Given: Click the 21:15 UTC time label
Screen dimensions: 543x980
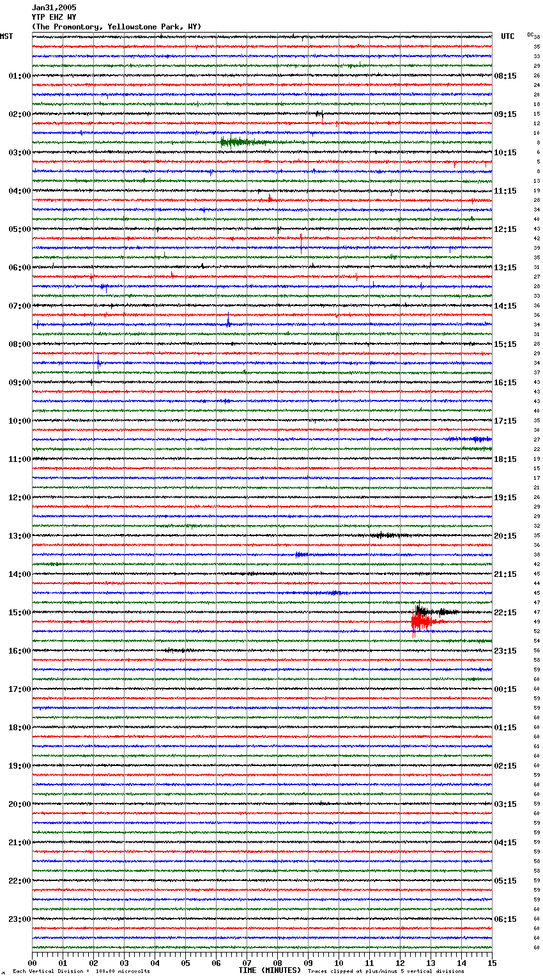Looking at the screenshot, I should point(505,574).
